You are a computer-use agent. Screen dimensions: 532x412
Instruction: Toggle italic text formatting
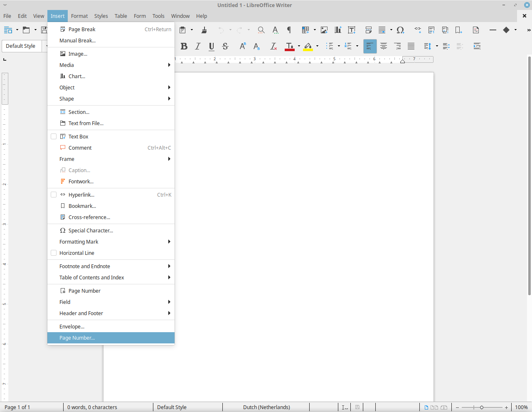pos(198,46)
